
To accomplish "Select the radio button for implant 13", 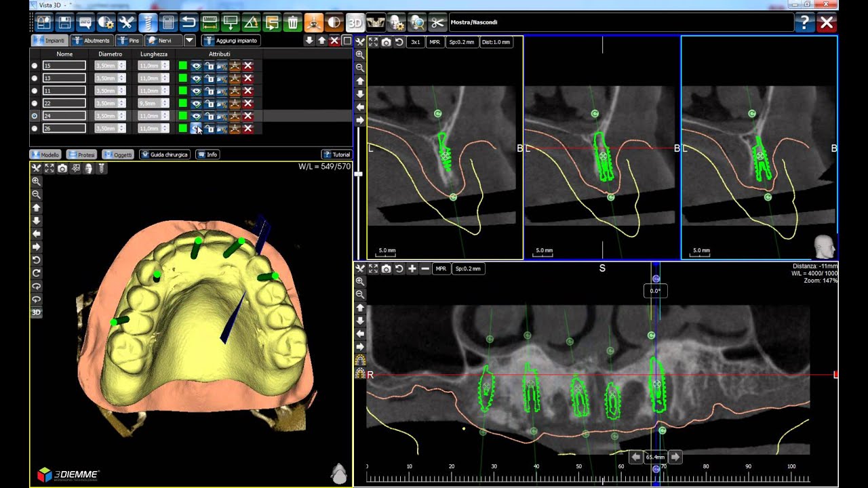I will coord(35,78).
